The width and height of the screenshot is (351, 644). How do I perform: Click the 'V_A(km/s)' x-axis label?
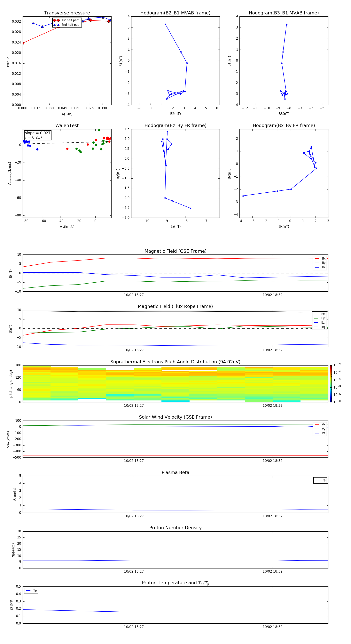[x=67, y=227]
